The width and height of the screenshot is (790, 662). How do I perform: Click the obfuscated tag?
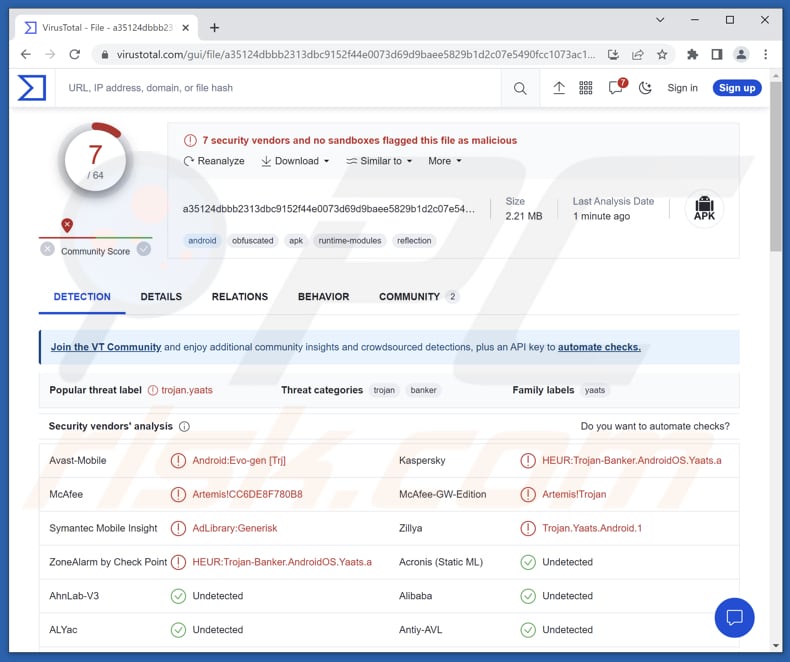point(252,241)
